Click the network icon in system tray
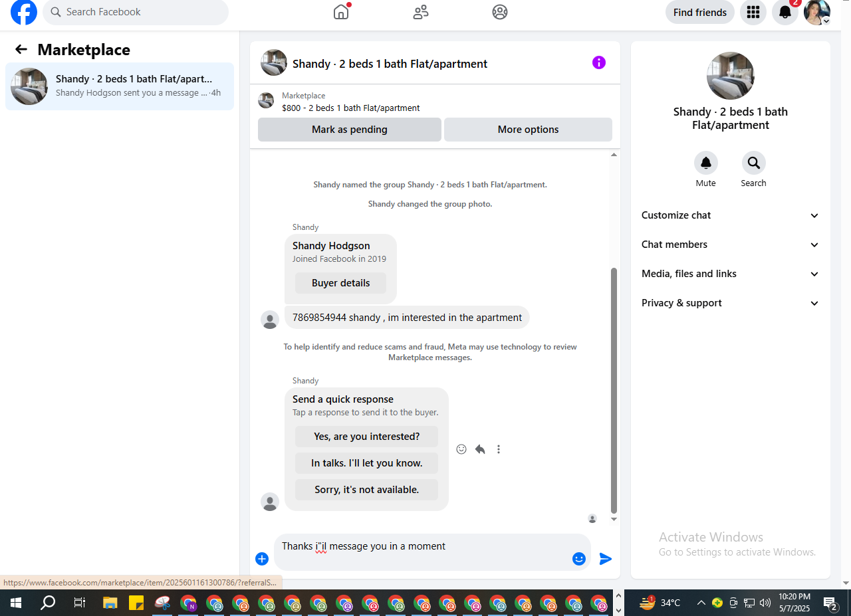 click(749, 603)
